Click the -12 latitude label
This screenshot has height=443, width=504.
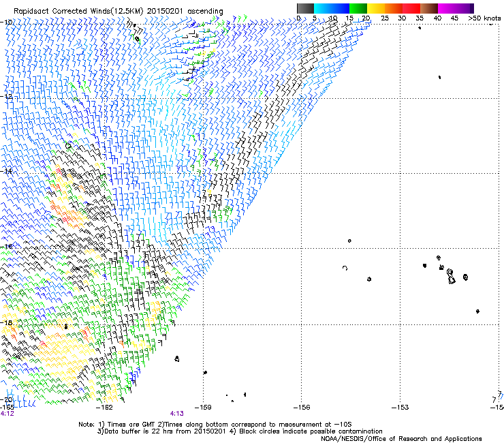[x=6, y=96]
